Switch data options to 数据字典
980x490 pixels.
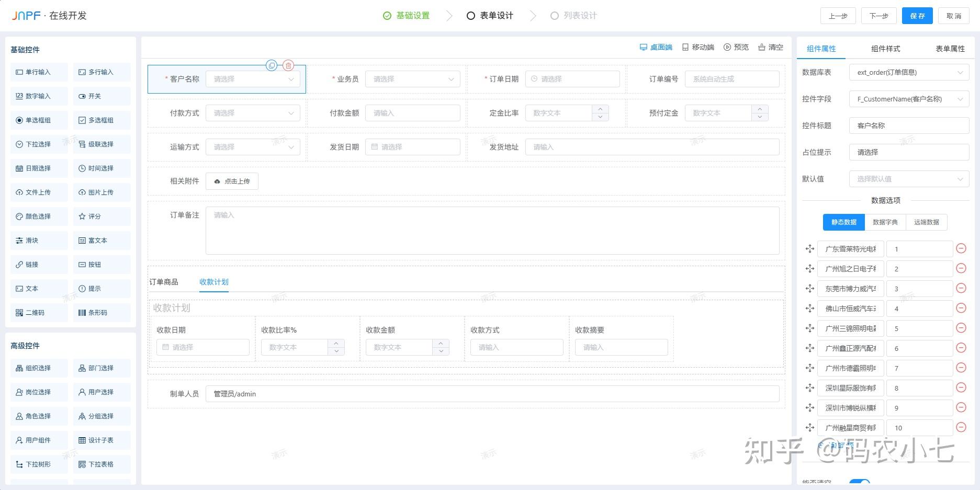click(885, 222)
